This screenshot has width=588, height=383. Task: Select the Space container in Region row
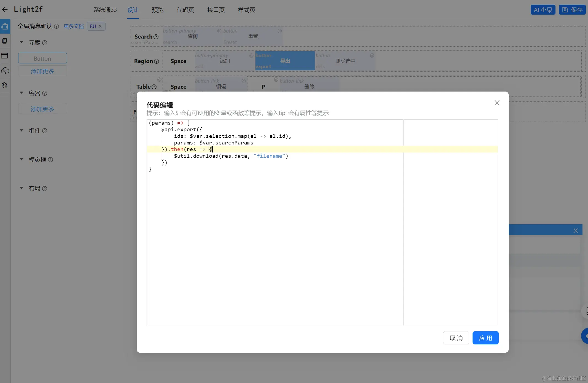[x=178, y=61]
